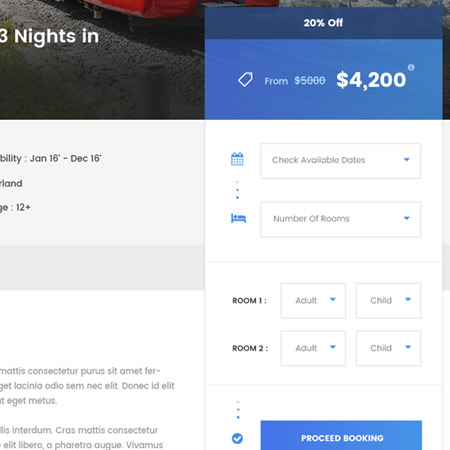Image resolution: width=450 pixels, height=450 pixels.
Task: Click the 20% Off banner
Action: point(323,23)
